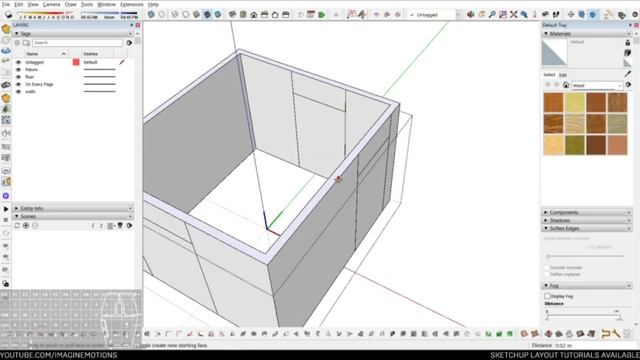Open Tags panel details menu icon

coord(129,42)
